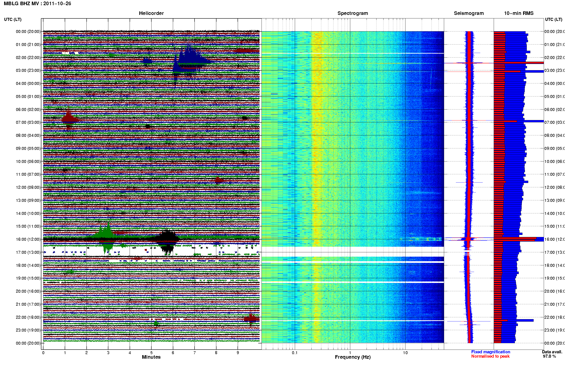This screenshot has height=368, width=588.
Task: Click the left 'UTC (LT)' axis header
Action: (13, 19)
